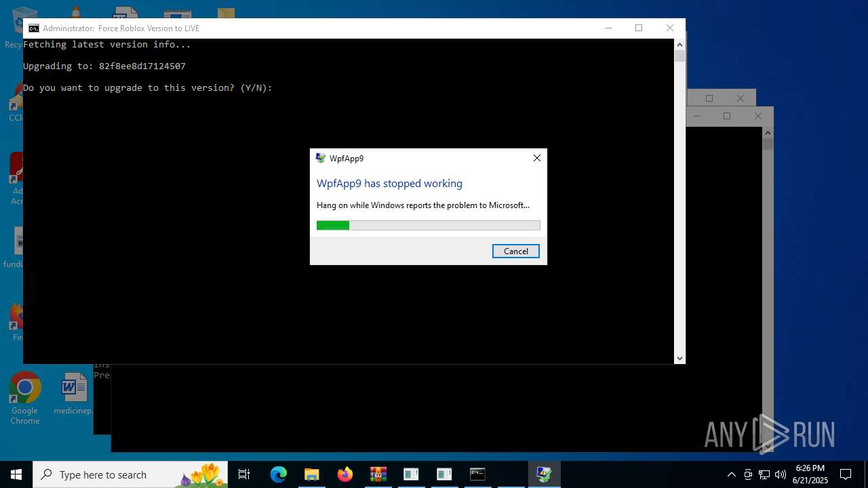Click the console vertical scrollbar thumb
This screenshot has width=868, height=488.
[x=679, y=56]
